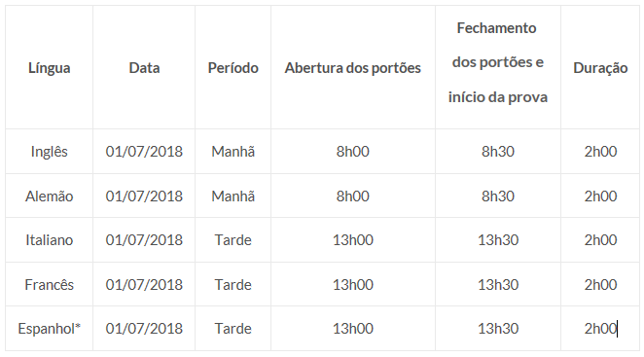This screenshot has height=357, width=644.
Task: Click the date cell in Espanhol row
Action: (x=144, y=328)
